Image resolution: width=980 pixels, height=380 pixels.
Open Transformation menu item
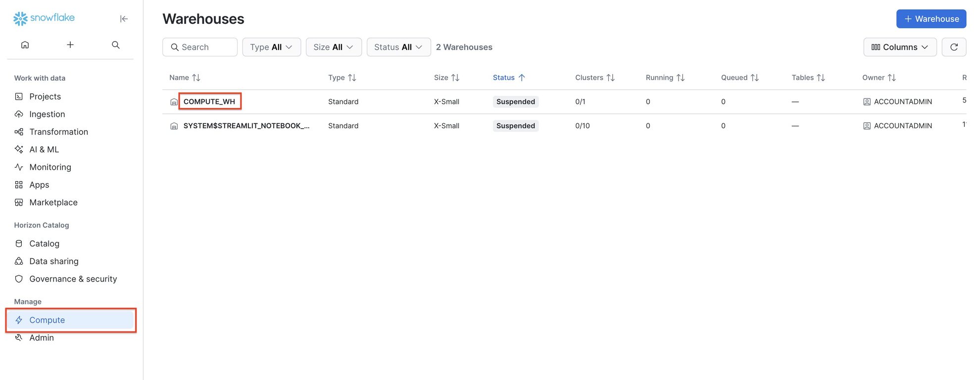coord(58,132)
